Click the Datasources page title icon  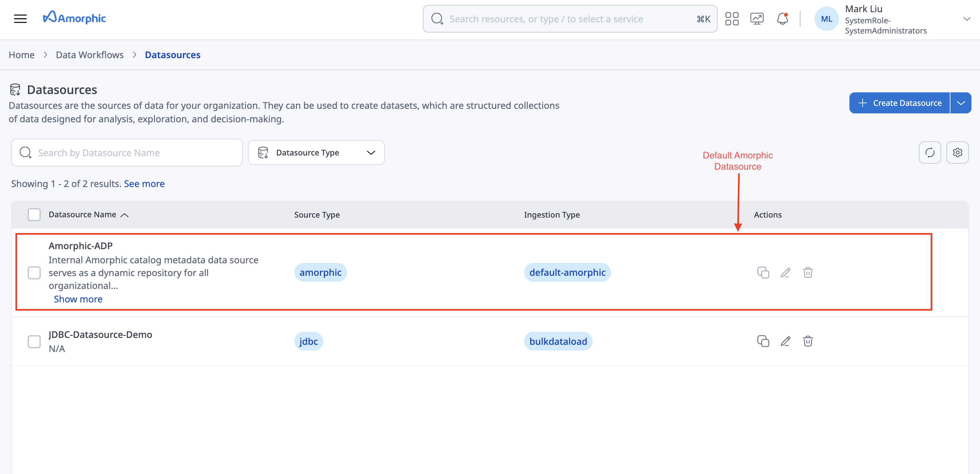tap(15, 90)
